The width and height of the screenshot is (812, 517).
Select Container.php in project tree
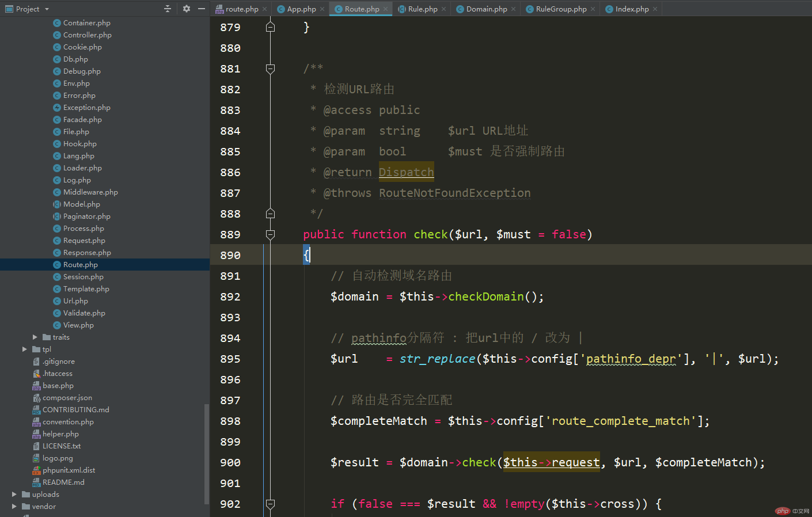click(x=86, y=23)
